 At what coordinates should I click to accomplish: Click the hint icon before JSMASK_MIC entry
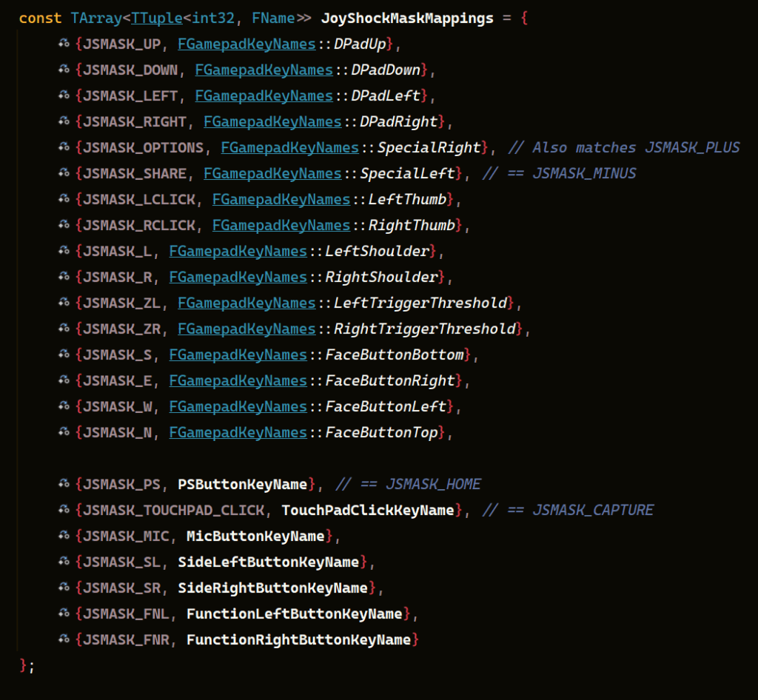click(64, 536)
